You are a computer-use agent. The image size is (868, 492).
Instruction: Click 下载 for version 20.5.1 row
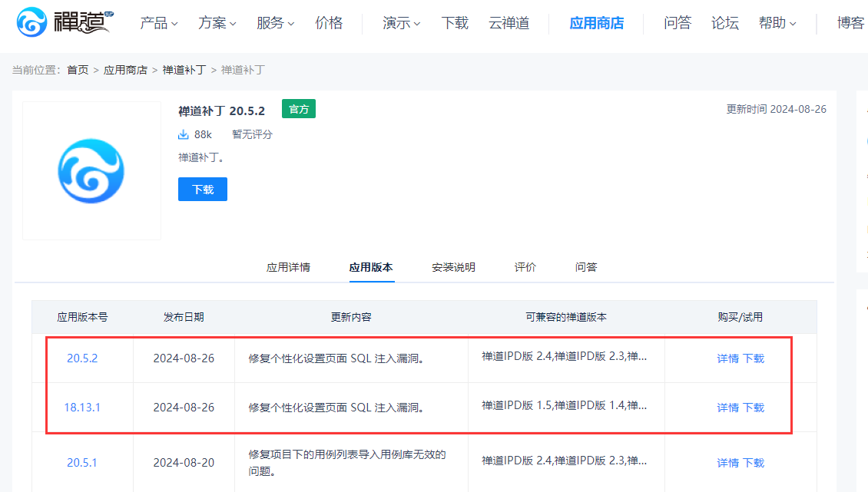click(x=754, y=463)
